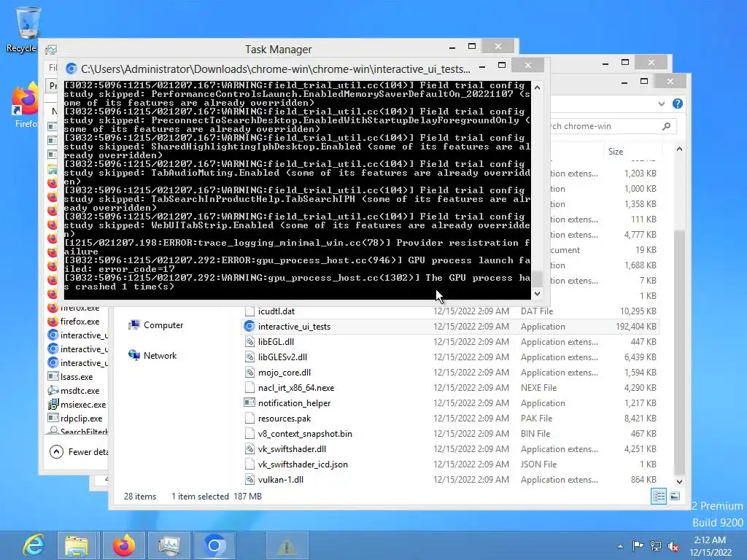
Task: Click the notification_helper file icon
Action: (249, 402)
